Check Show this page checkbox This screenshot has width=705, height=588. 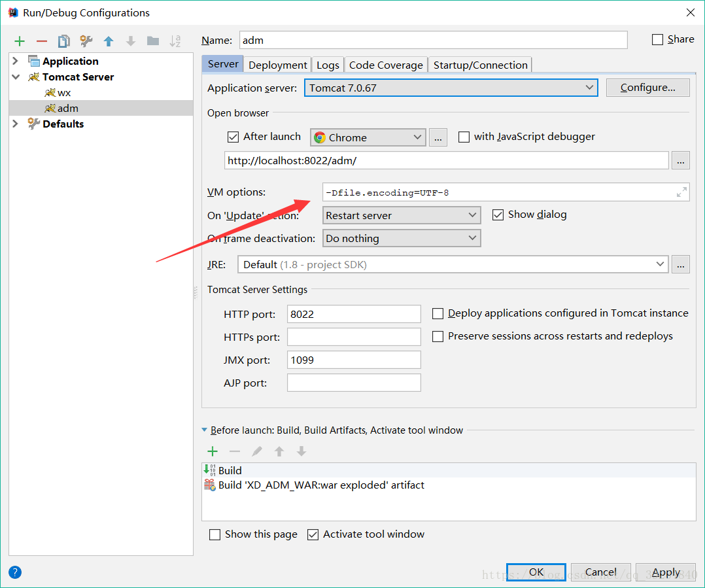click(x=215, y=534)
